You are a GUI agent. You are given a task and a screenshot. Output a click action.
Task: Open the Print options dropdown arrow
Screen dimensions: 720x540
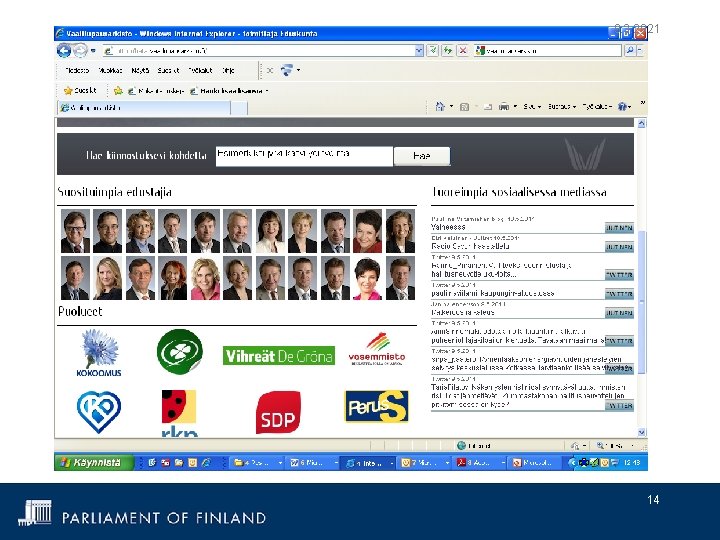[515, 107]
